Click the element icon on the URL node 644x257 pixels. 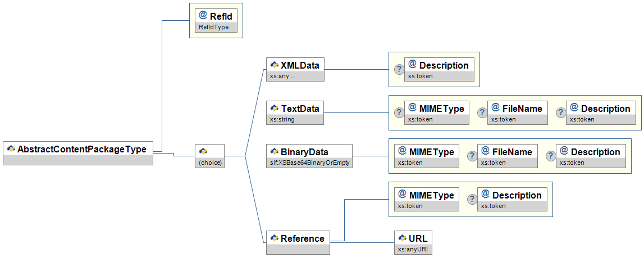pyautogui.click(x=402, y=238)
